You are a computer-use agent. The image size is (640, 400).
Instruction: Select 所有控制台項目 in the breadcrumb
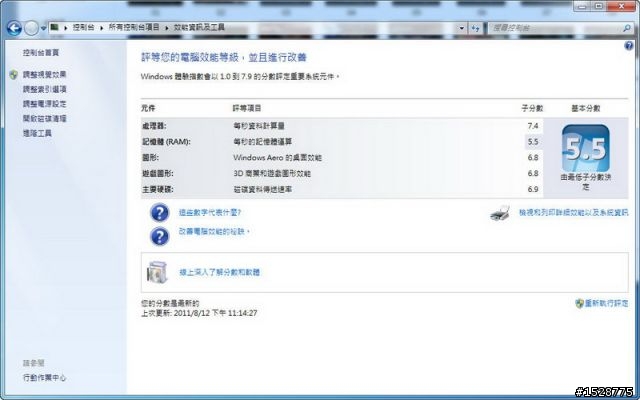point(134,27)
